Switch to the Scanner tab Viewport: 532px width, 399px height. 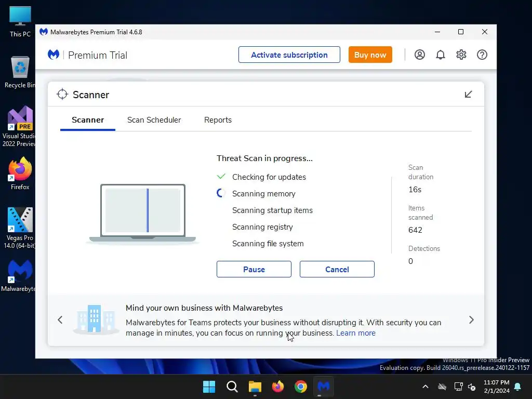(x=88, y=120)
